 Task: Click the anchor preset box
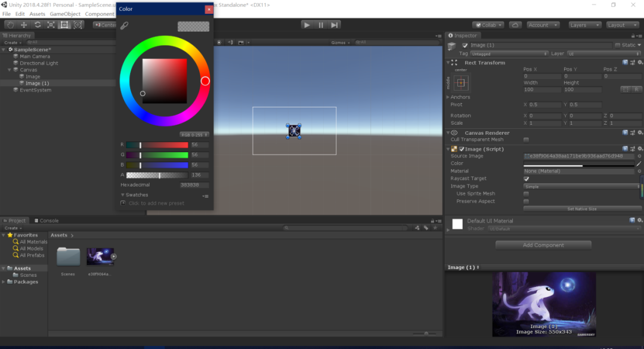461,83
